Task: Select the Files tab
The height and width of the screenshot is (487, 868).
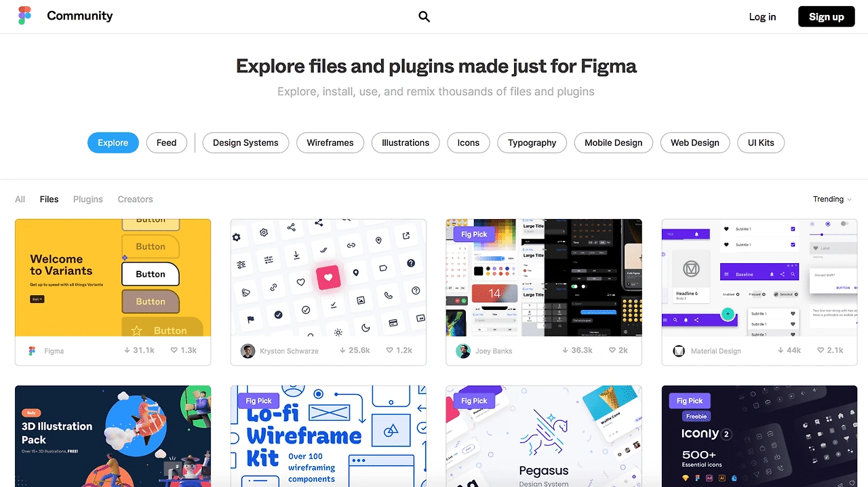Action: click(49, 199)
